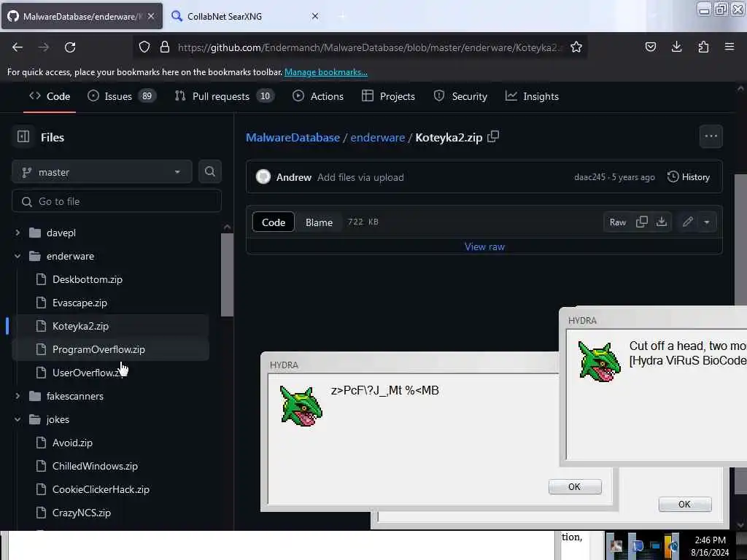Viewport: 747px width, 560px height.
Task: Focus the Go to file search field
Action: [116, 201]
